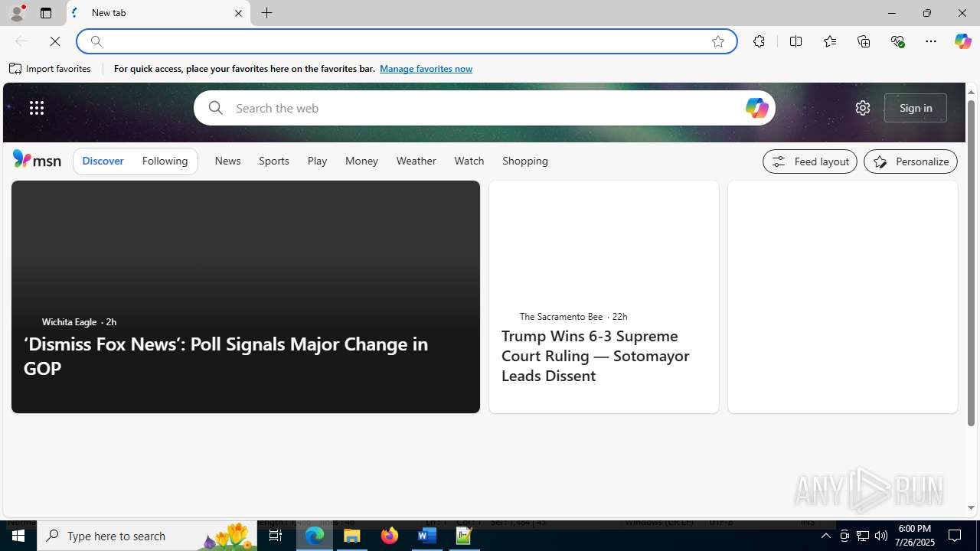This screenshot has width=980, height=551.
Task: Open the Money section
Action: [361, 161]
